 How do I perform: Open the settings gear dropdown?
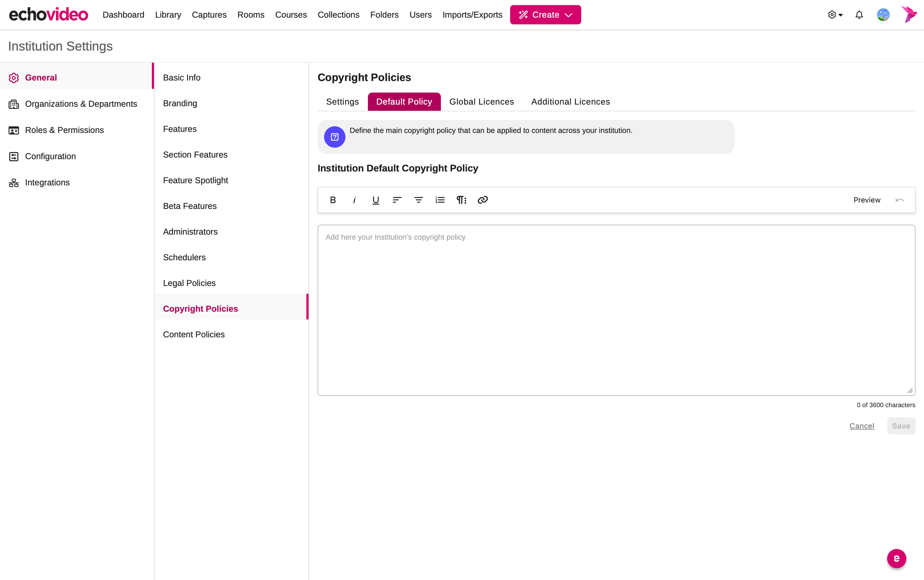835,14
